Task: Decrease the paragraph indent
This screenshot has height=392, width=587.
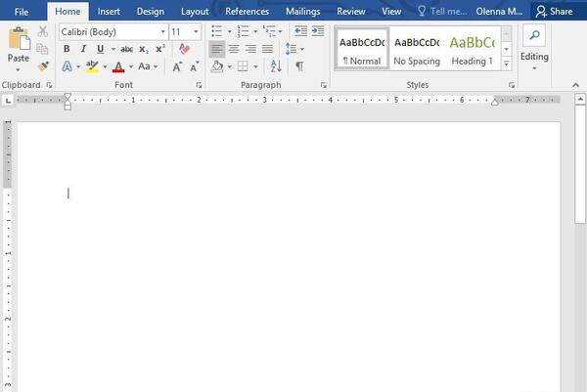Action: coord(300,31)
